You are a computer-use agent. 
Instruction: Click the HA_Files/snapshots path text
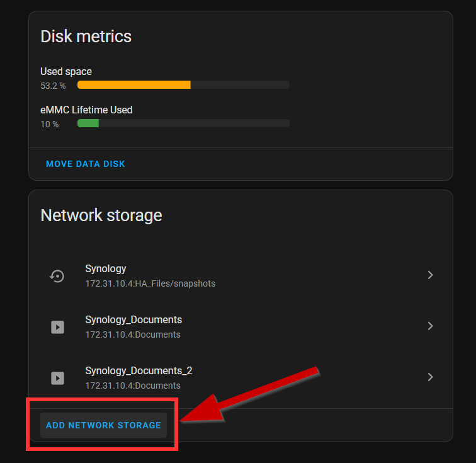150,283
